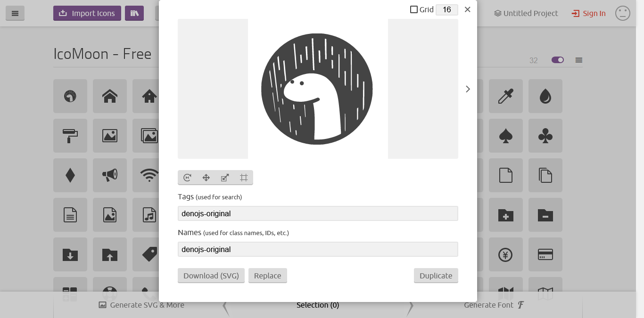This screenshot has width=644, height=318.
Task: Open the IcoMoon set options menu
Action: (x=579, y=60)
